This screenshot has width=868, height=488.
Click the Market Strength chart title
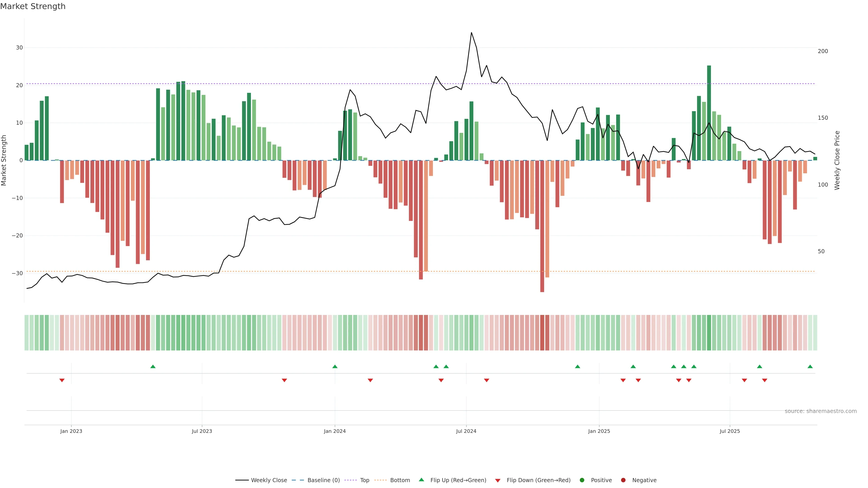point(33,6)
